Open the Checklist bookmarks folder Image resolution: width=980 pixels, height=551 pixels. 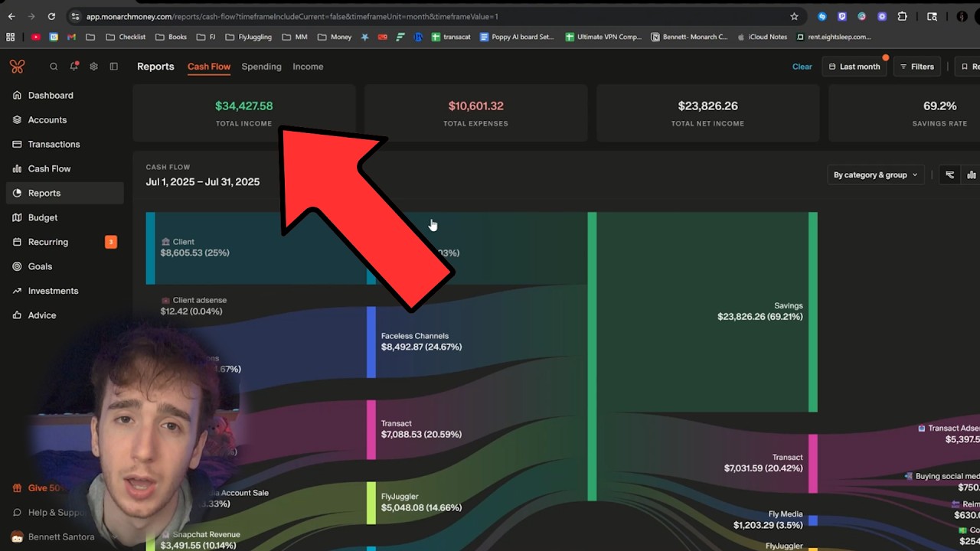pos(126,37)
